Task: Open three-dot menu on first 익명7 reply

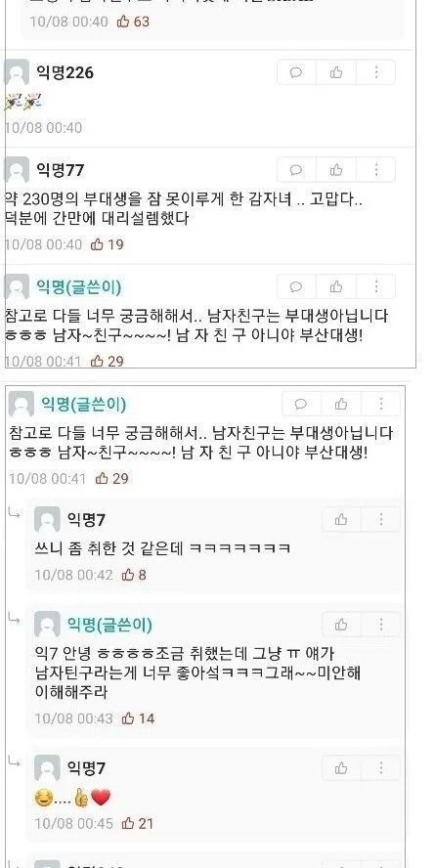Action: 381,519
